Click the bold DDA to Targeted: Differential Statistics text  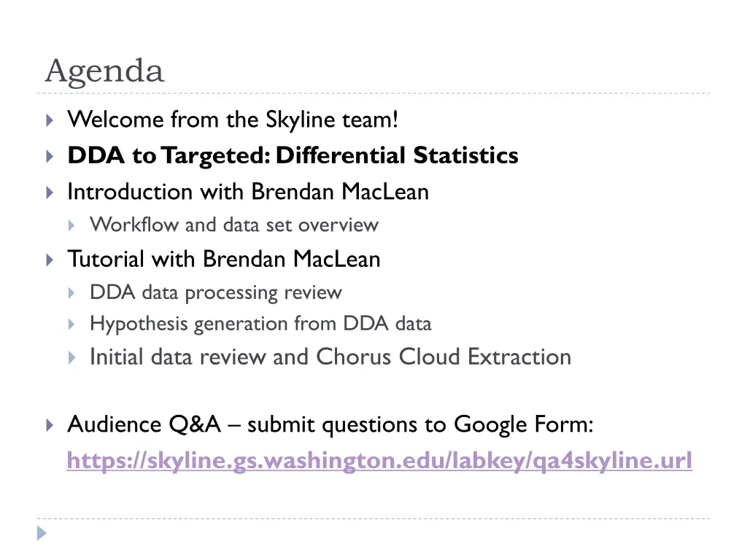pyautogui.click(x=293, y=156)
